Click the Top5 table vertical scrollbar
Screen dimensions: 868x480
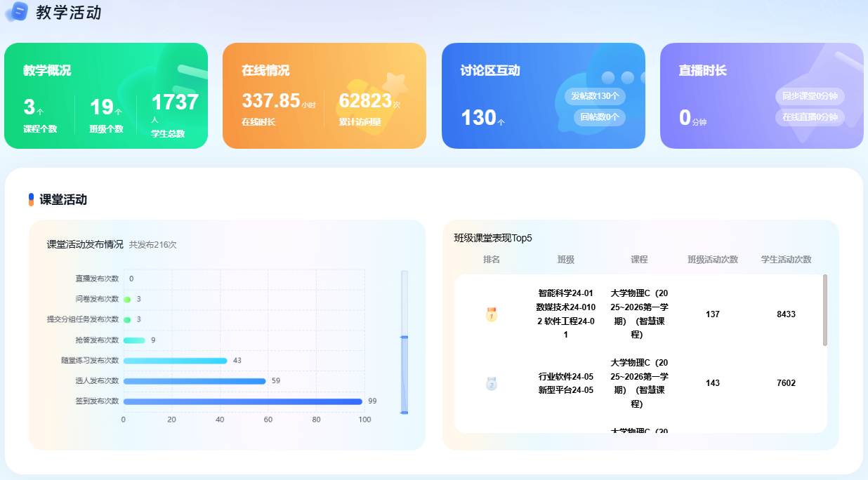[825, 309]
